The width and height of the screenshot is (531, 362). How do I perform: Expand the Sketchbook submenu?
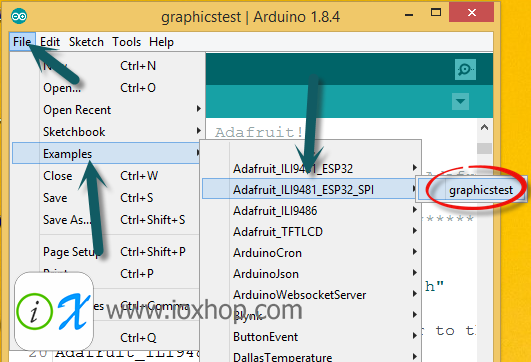108,132
